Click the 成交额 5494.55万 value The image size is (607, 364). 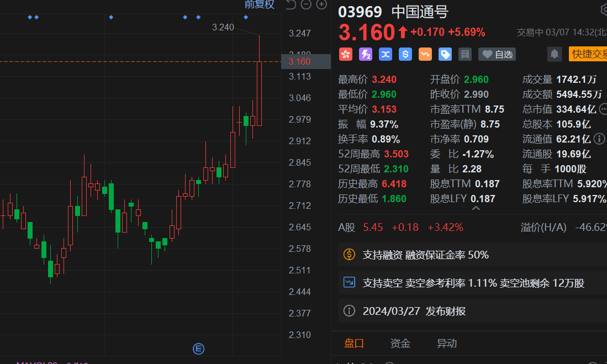[579, 94]
